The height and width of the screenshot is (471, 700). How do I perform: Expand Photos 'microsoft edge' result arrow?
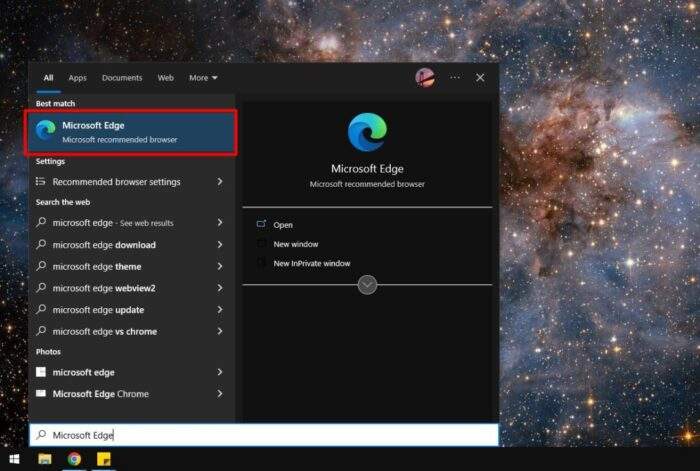tap(220, 372)
